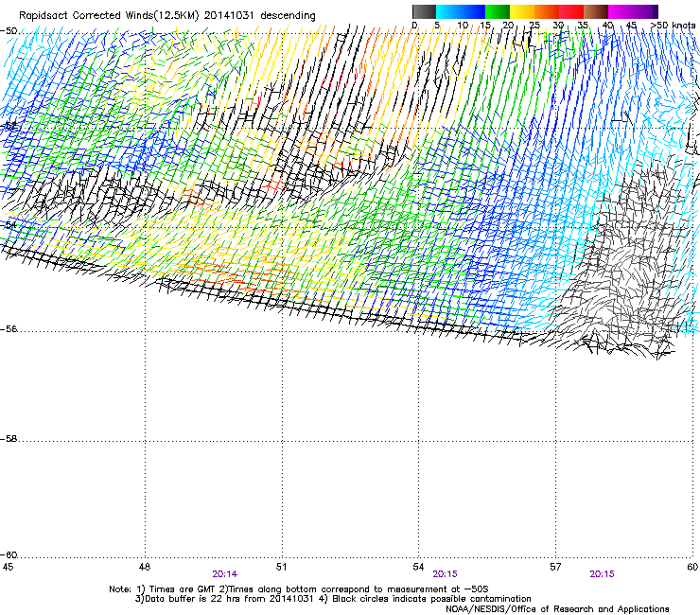
Task: Click the purple 20:15 time near longitude 57
Action: pyautogui.click(x=602, y=574)
